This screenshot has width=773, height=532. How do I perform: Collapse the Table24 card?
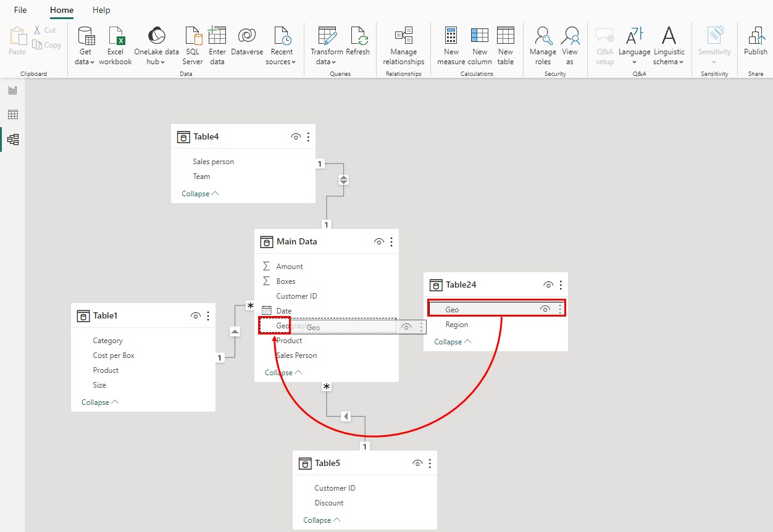coord(453,342)
